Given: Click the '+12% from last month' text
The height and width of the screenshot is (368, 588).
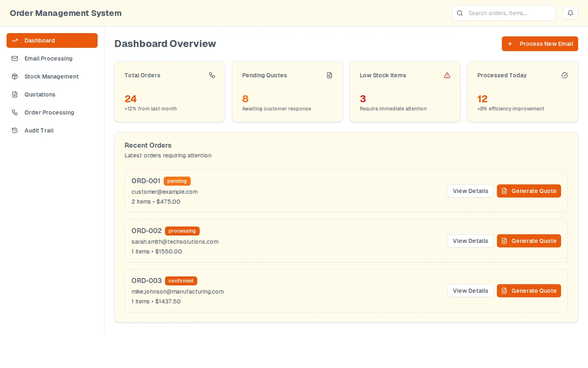Looking at the screenshot, I should pyautogui.click(x=151, y=109).
